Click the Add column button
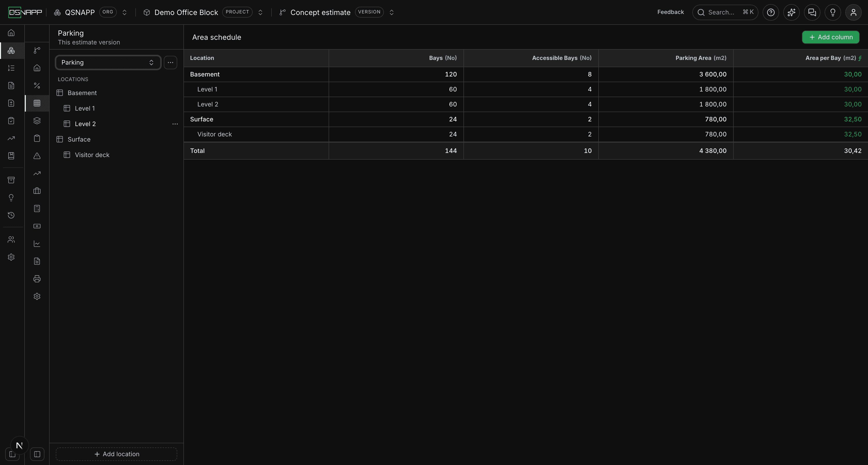This screenshot has height=465, width=868. (831, 37)
